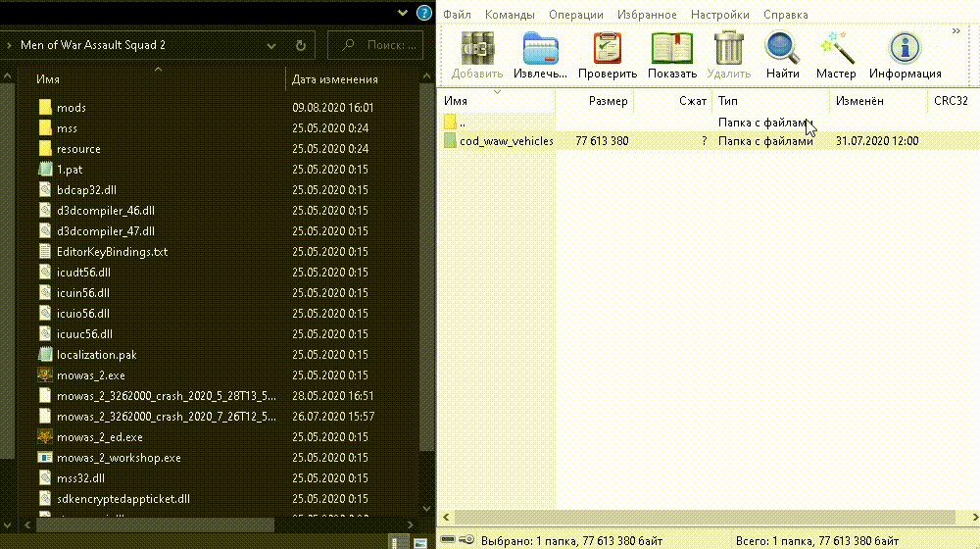This screenshot has width=980, height=549.
Task: Select the bdcap32.dll file
Action: point(86,190)
